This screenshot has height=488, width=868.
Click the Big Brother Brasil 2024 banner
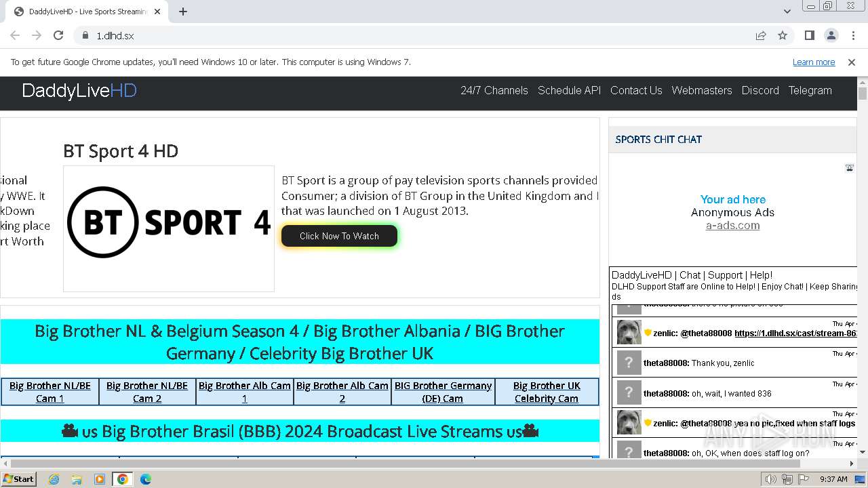point(300,431)
